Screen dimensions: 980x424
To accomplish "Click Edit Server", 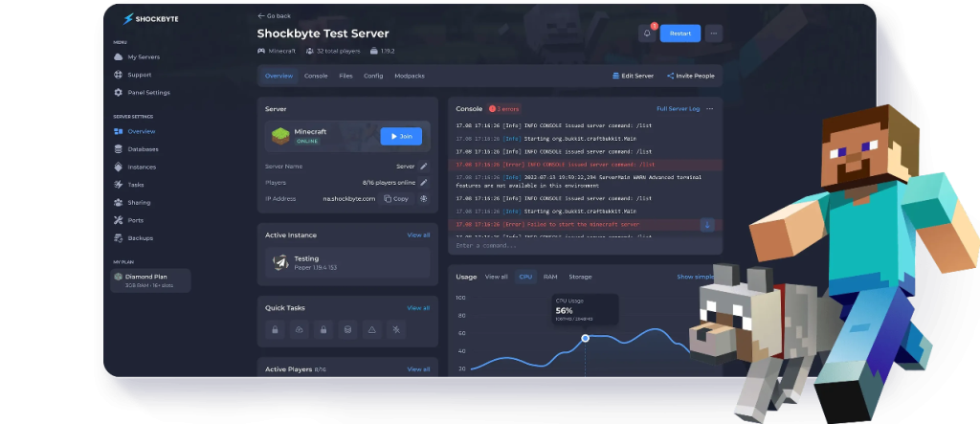I will tap(633, 76).
